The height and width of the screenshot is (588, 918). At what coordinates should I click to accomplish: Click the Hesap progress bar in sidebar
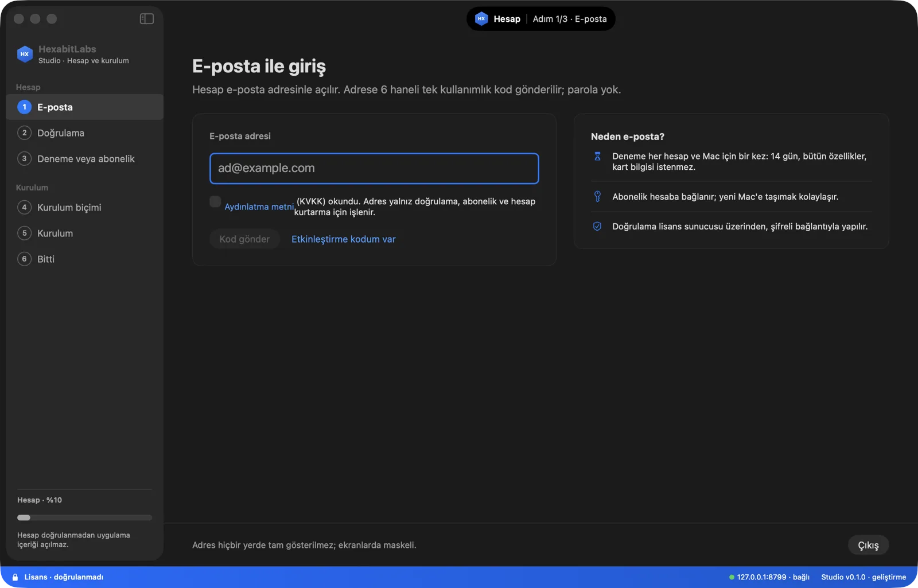point(85,517)
